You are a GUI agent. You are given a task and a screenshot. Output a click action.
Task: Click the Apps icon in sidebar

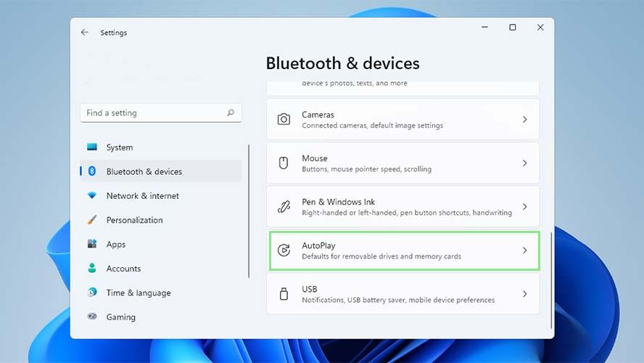point(92,244)
